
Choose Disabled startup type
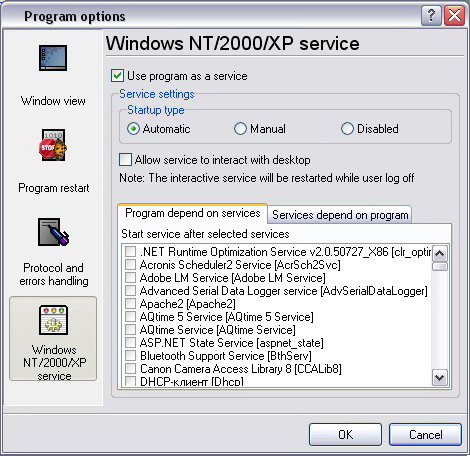[x=347, y=129]
